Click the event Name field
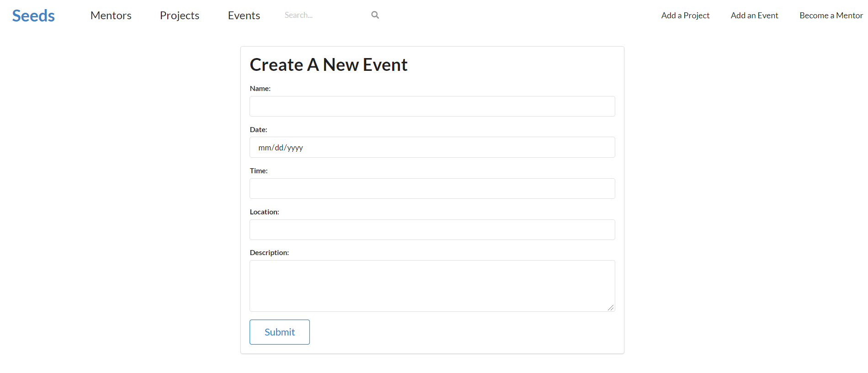 432,106
